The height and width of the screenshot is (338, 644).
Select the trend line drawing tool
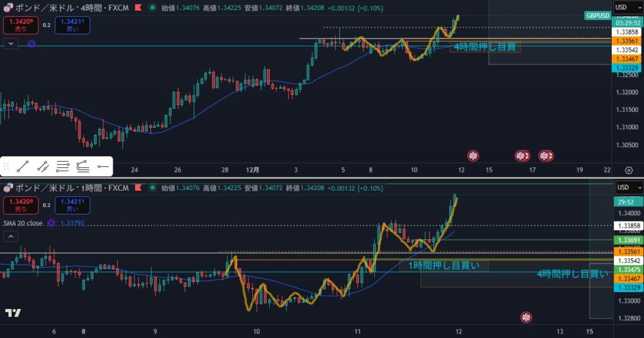[x=23, y=167]
